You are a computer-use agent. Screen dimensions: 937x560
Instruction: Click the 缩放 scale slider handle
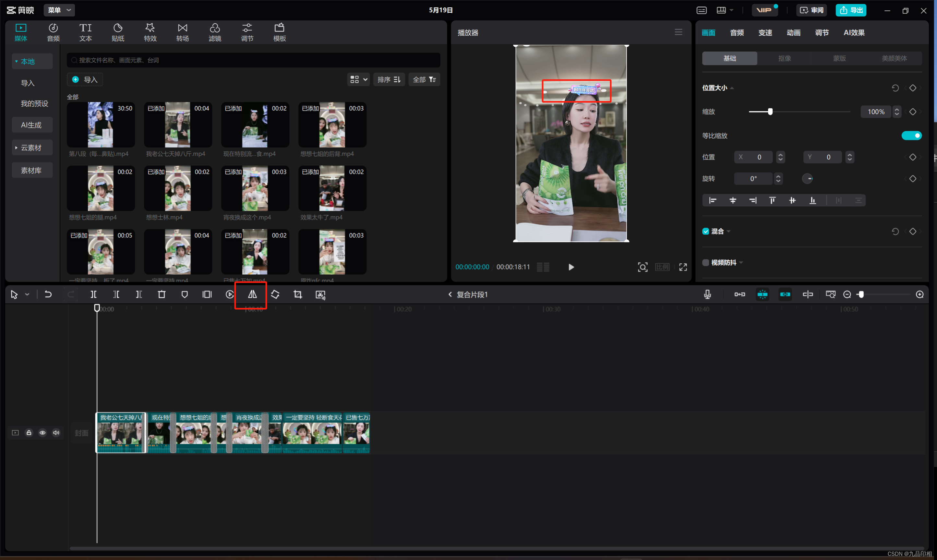tap(770, 112)
